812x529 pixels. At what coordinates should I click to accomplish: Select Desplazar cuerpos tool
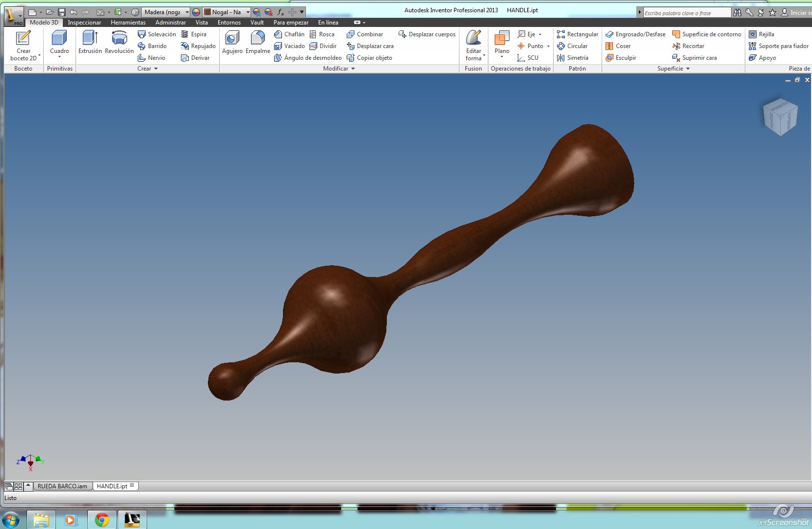tap(427, 34)
